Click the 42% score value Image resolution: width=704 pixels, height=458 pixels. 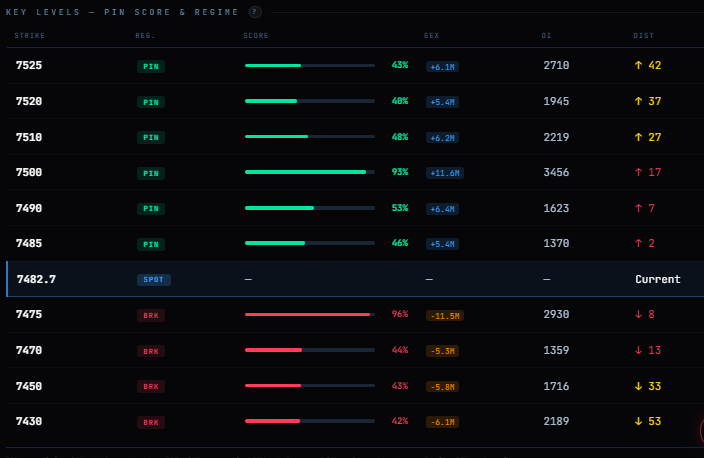point(400,421)
